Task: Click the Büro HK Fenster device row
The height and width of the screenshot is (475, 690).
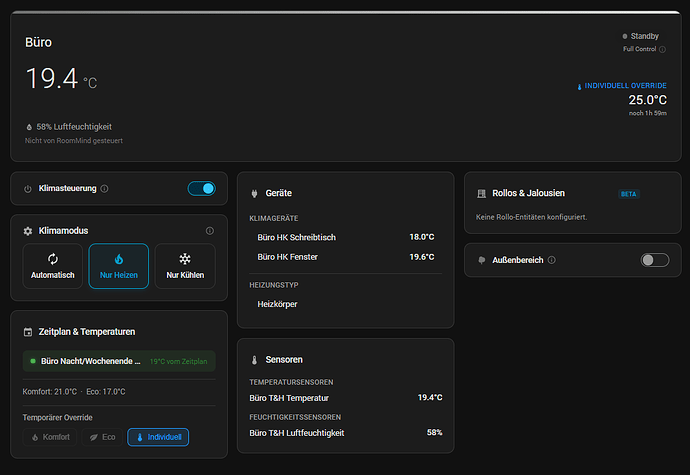Action: coord(345,257)
